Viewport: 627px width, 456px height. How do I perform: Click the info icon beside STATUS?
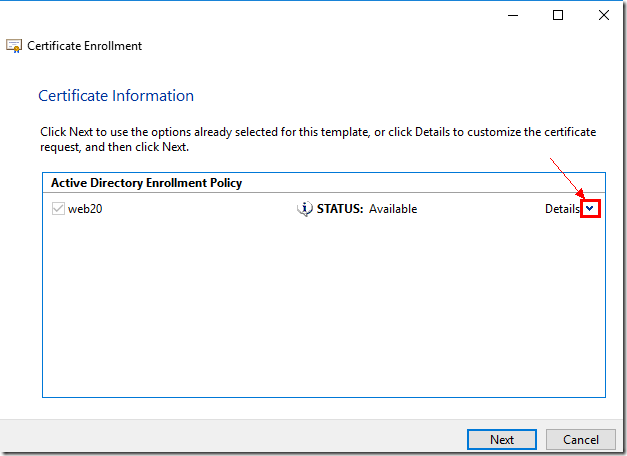[305, 209]
